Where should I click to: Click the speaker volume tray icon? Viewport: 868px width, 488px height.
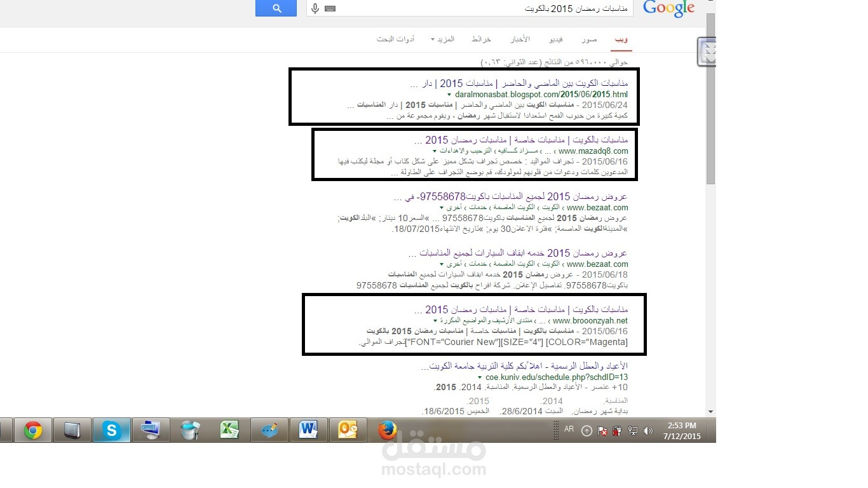pyautogui.click(x=648, y=431)
